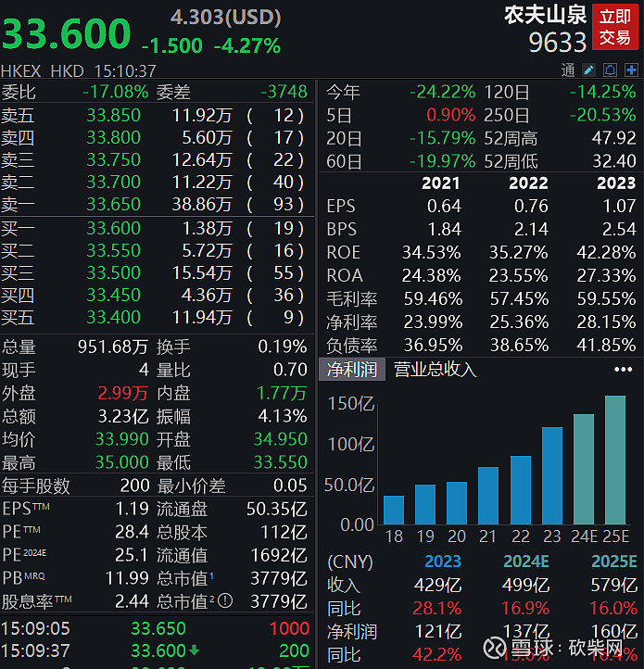Switch to the 净利润 chart tab
The image size is (644, 669).
tap(351, 369)
